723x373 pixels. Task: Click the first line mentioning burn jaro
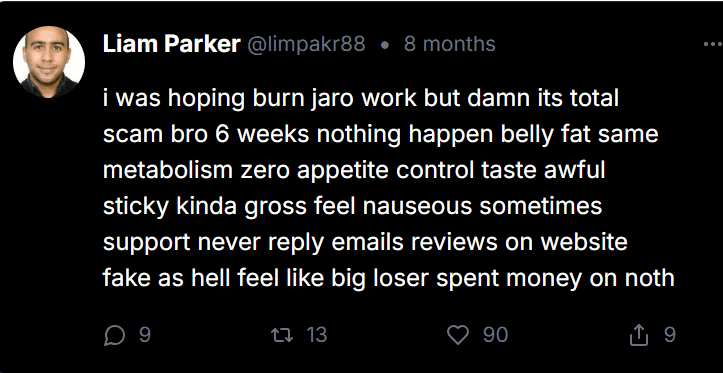point(361,99)
